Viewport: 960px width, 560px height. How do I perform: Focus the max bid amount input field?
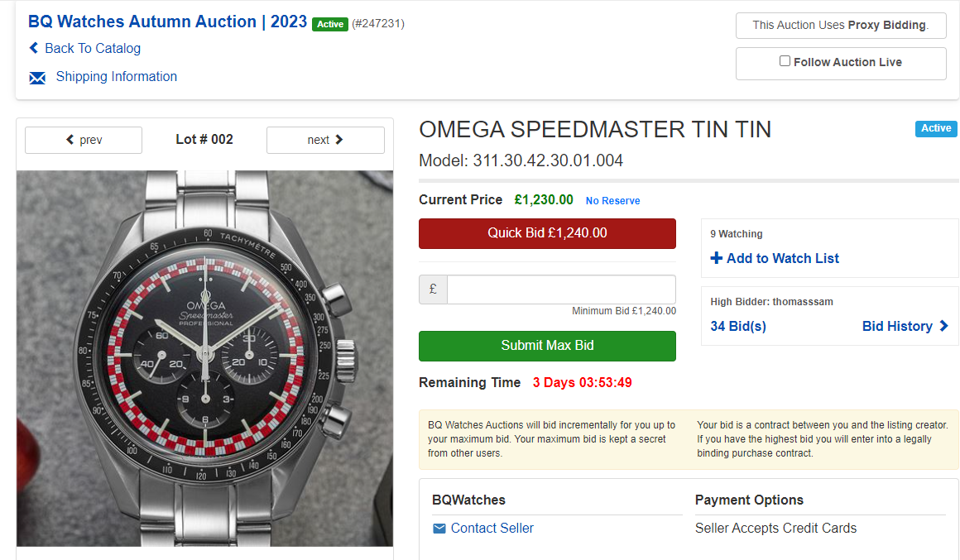tap(561, 290)
